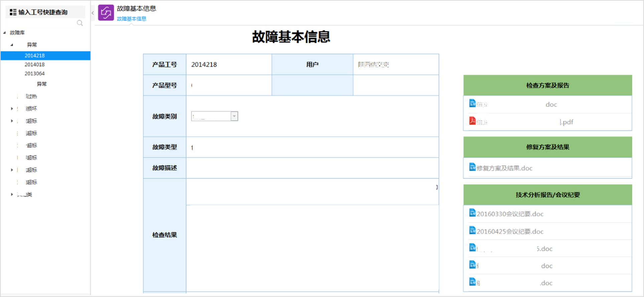Click the 检查结果 text area

[312, 248]
